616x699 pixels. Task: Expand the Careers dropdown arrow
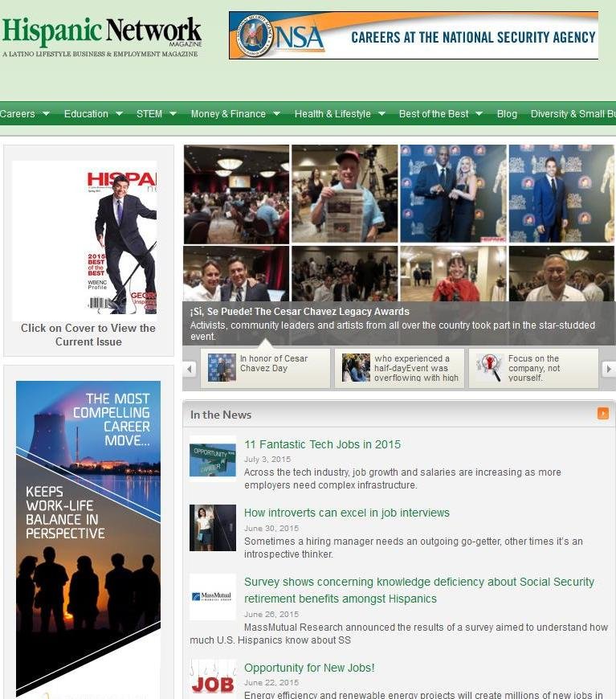click(x=46, y=113)
